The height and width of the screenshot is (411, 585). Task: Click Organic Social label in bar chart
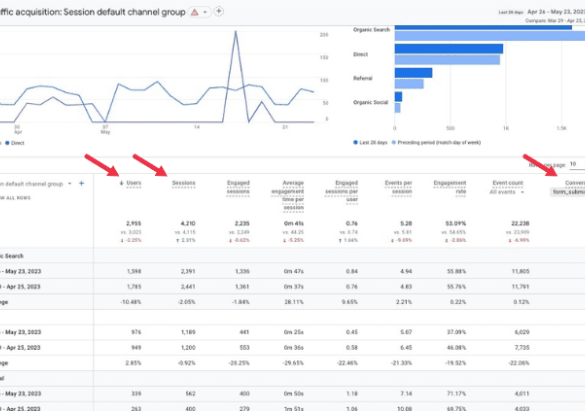370,102
